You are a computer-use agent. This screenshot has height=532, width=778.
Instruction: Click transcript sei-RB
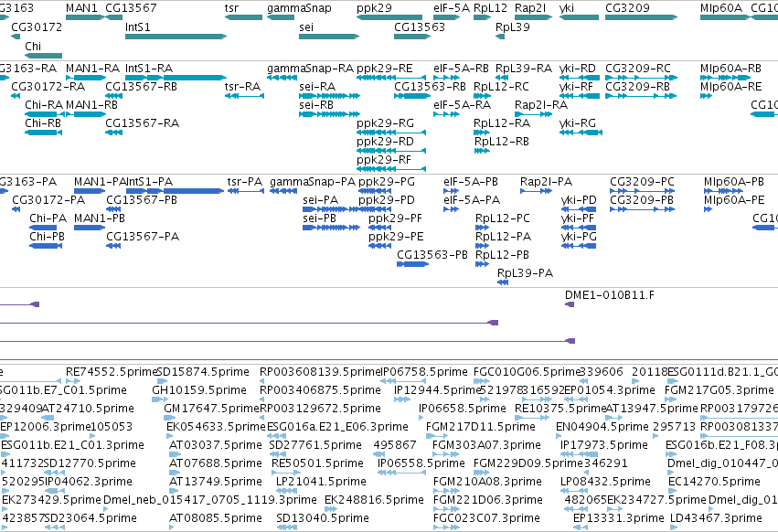click(329, 114)
